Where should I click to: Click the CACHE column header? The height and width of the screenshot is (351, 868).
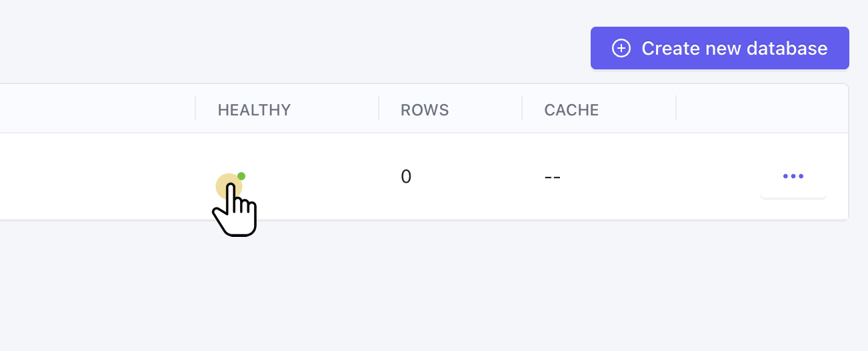571,110
